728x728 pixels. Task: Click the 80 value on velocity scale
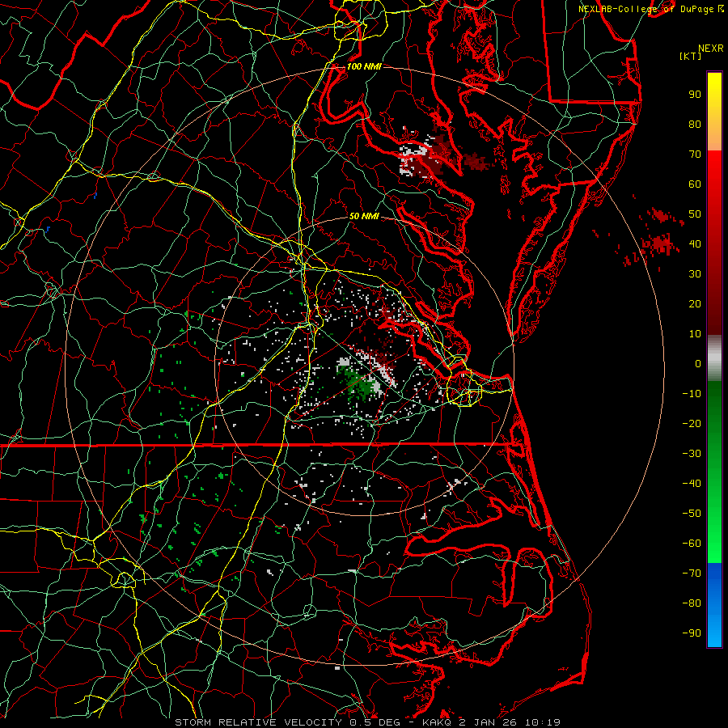click(x=695, y=124)
